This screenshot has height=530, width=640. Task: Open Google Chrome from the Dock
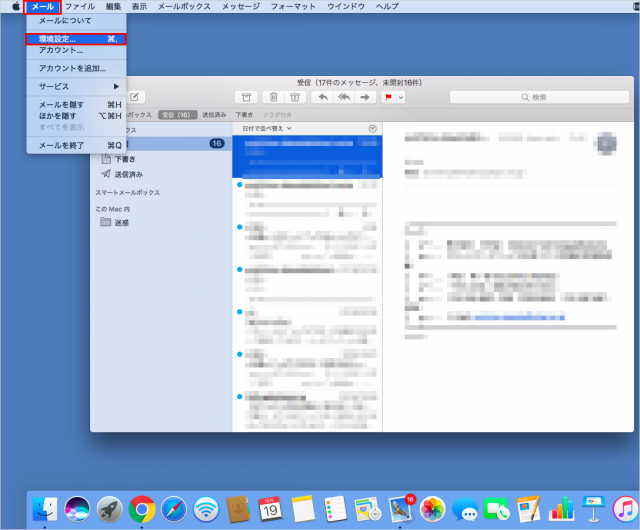point(141,509)
